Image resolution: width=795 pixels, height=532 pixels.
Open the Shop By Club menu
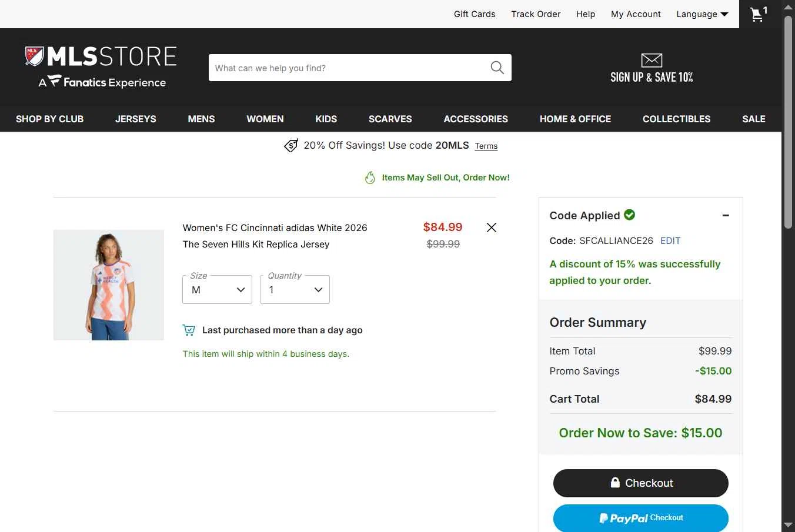50,119
